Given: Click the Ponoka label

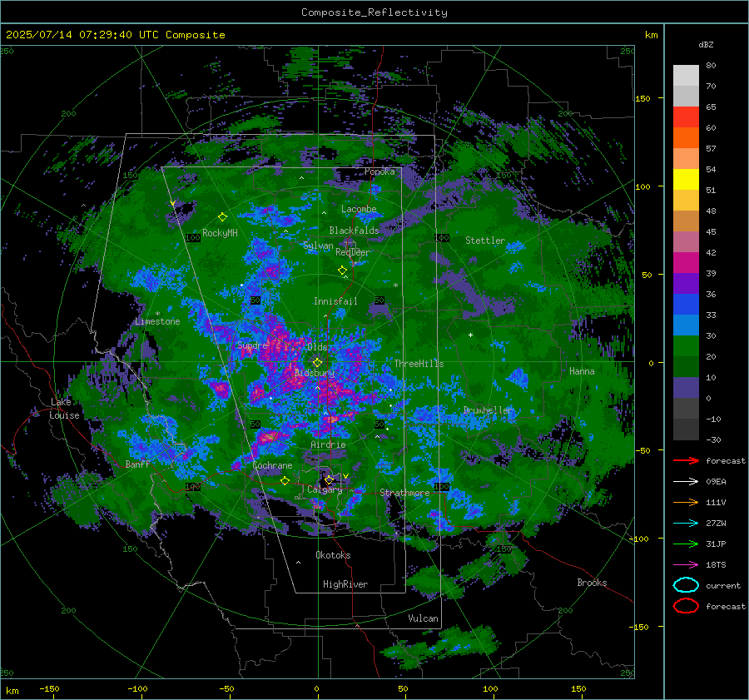Looking at the screenshot, I should tap(379, 171).
